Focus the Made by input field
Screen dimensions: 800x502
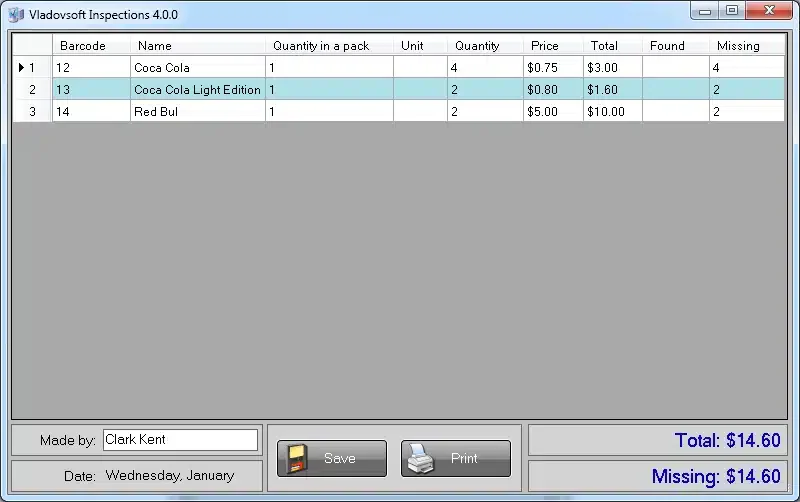coord(180,440)
